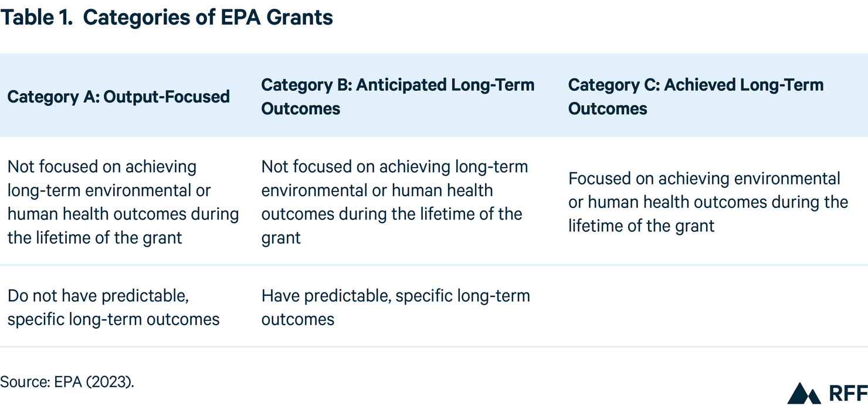Viewport: 868px width, 406px height.
Task: Click the light blue table header band
Action: point(434,95)
